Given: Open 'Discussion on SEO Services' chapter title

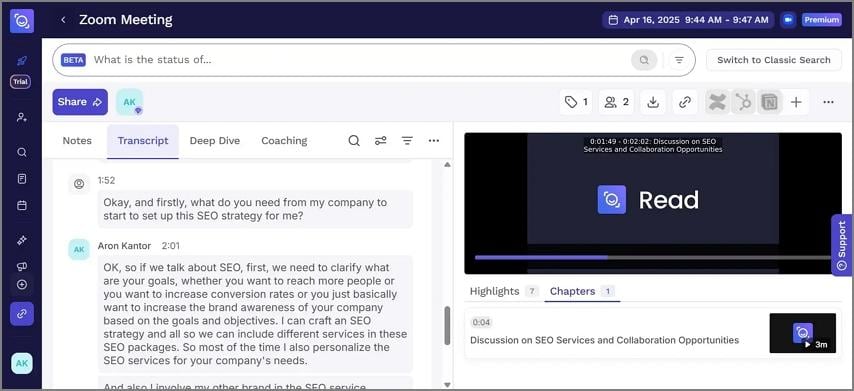Looking at the screenshot, I should pyautogui.click(x=605, y=340).
